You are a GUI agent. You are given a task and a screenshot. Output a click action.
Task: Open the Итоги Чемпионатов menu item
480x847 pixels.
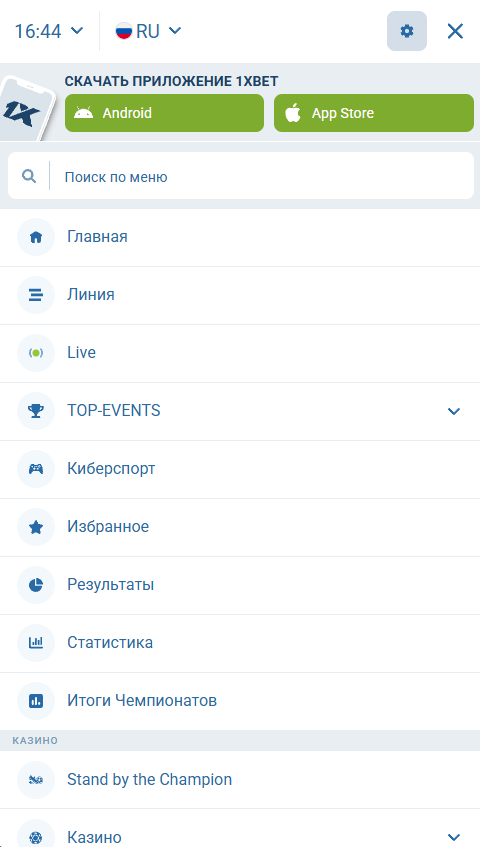click(x=240, y=701)
